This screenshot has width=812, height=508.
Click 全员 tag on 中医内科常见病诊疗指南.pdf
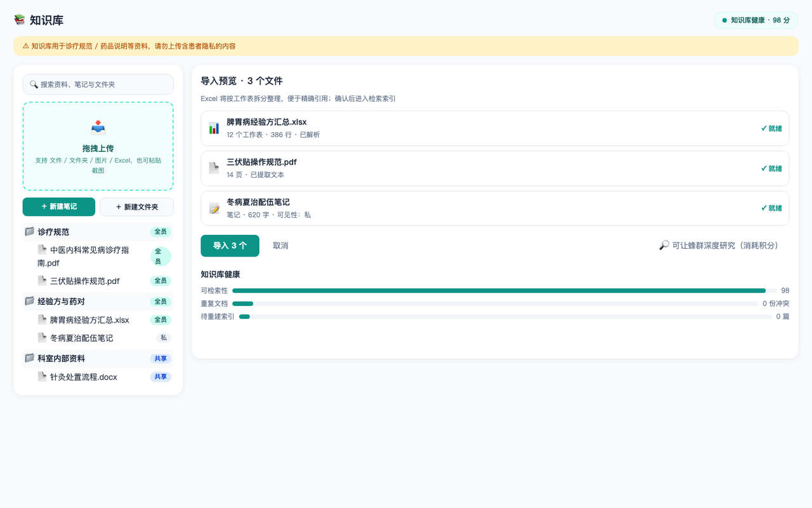click(x=160, y=257)
